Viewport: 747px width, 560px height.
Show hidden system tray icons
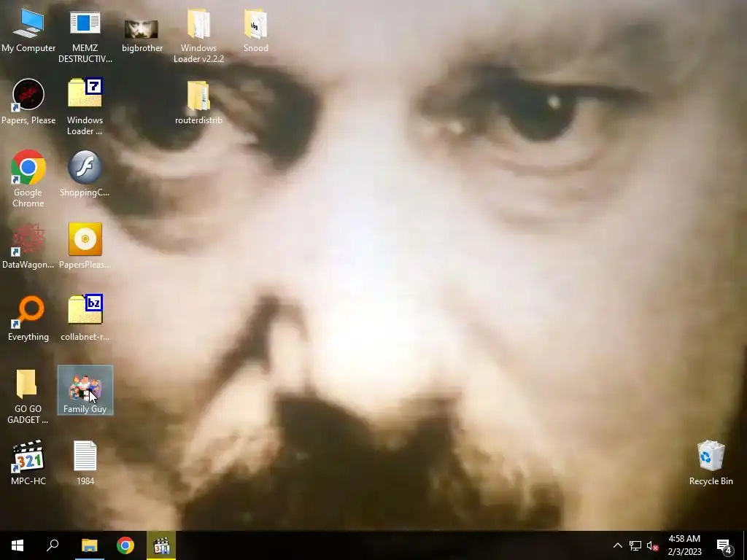617,545
